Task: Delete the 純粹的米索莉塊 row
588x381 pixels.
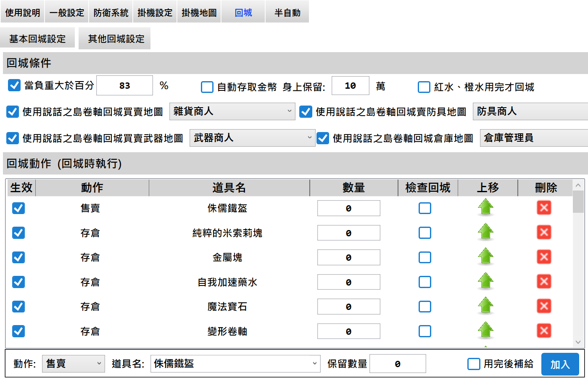Action: pos(544,233)
